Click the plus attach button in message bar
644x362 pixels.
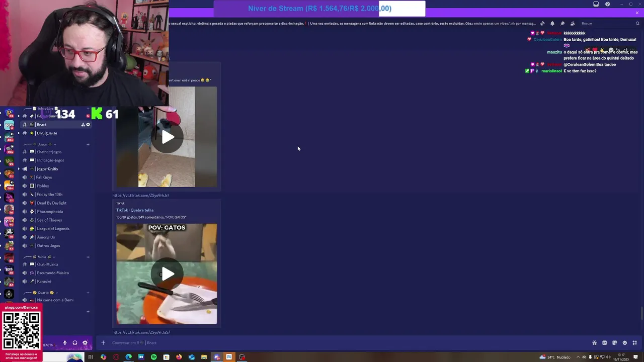point(103,343)
